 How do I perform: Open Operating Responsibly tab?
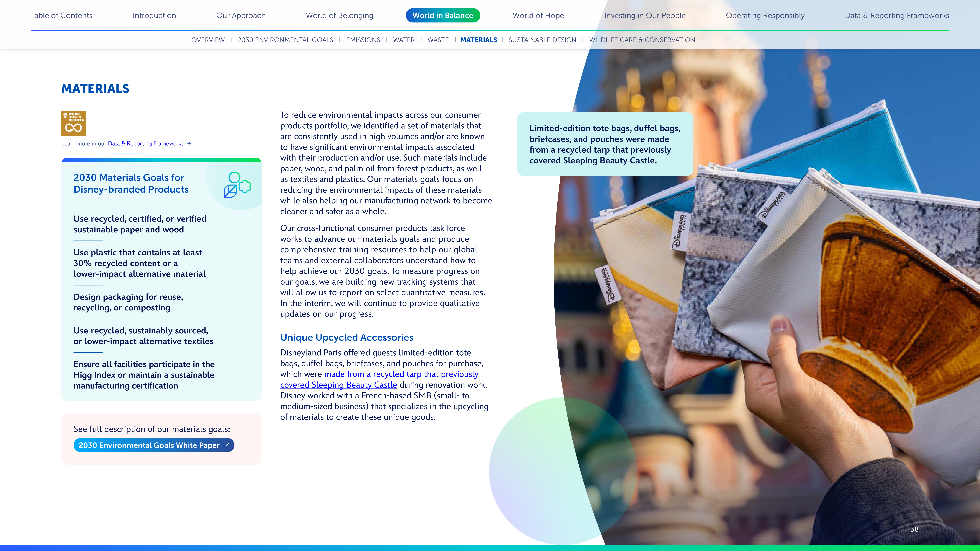point(765,16)
